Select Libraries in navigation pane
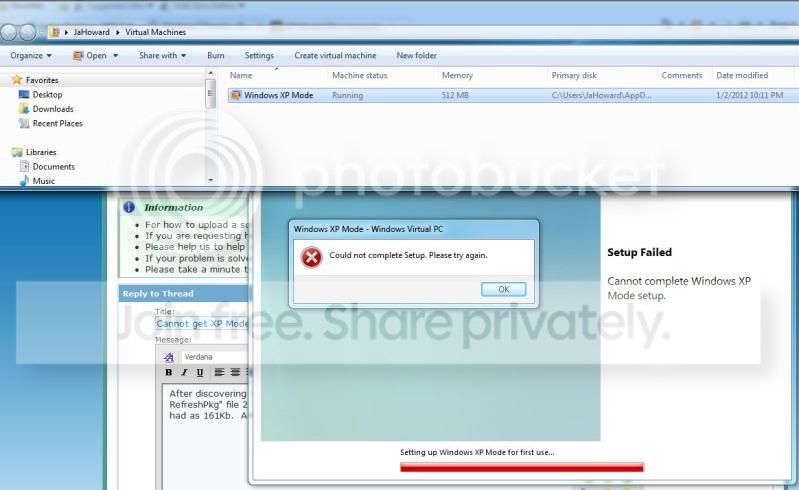The width and height of the screenshot is (799, 490). (x=41, y=152)
